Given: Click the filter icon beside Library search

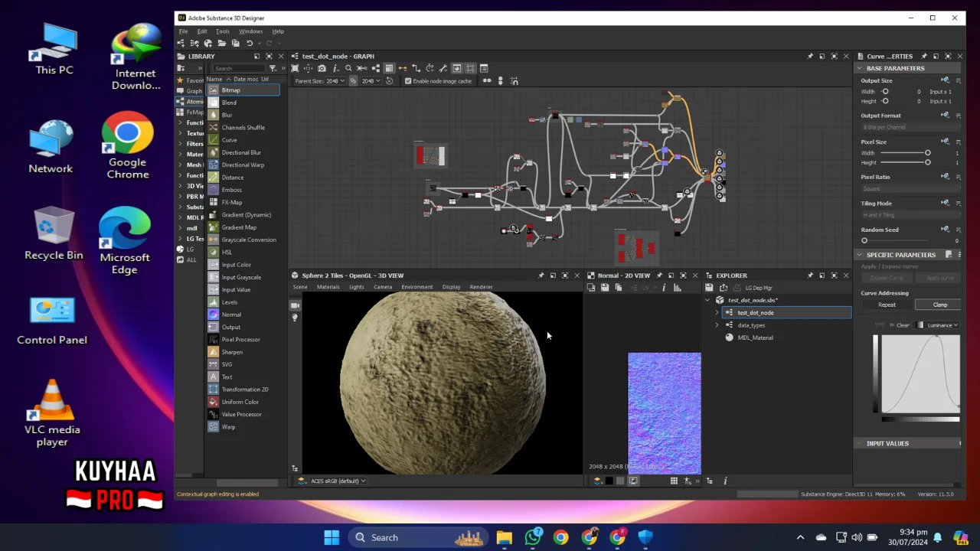Looking at the screenshot, I should 273,68.
